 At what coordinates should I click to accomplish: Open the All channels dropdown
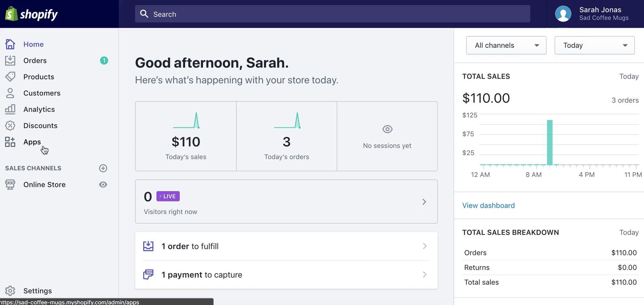pyautogui.click(x=506, y=45)
